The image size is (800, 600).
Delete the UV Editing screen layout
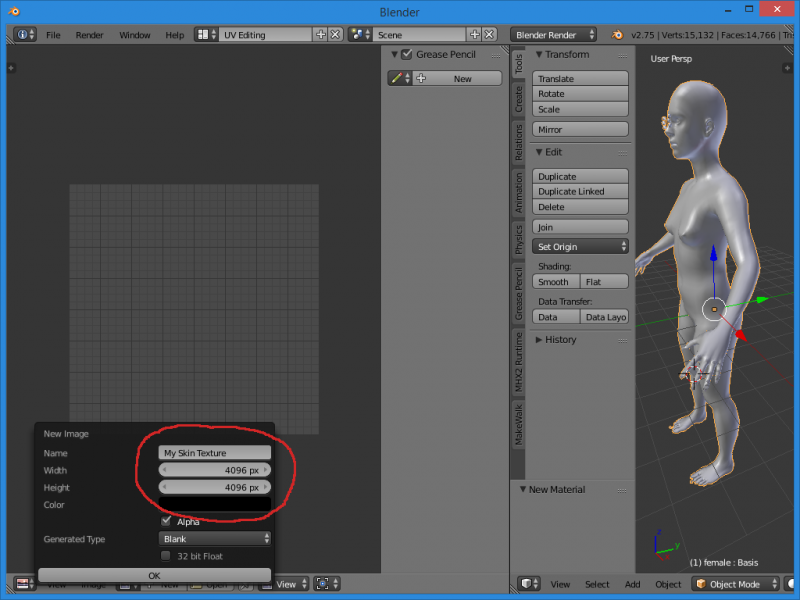point(335,34)
